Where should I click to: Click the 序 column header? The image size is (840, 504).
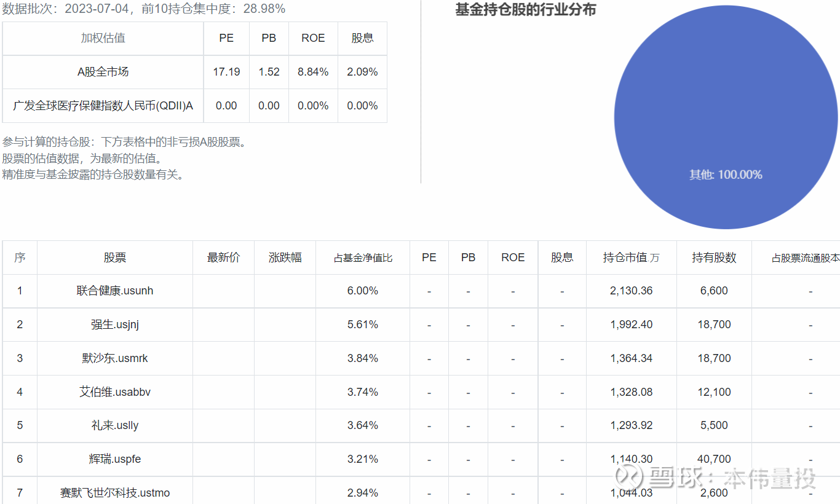point(20,258)
